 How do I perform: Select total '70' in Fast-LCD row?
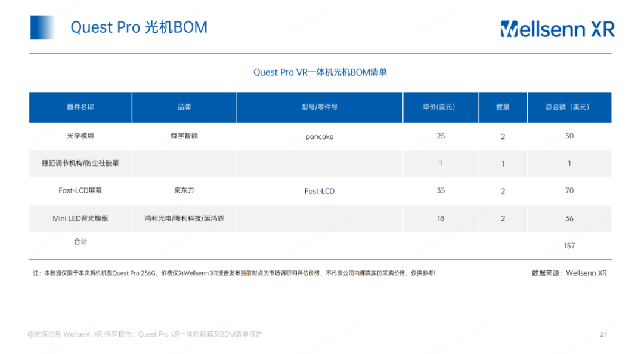coord(569,191)
